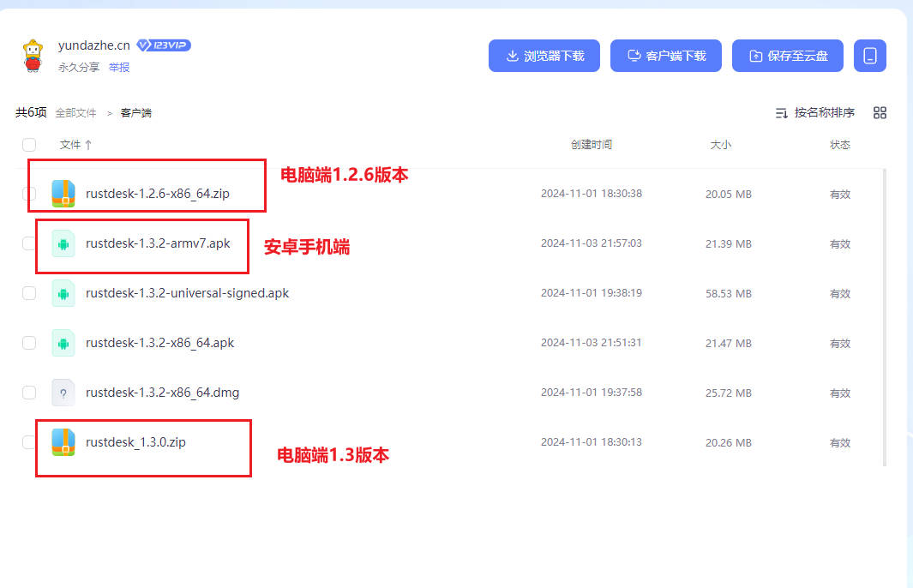Open the file rustdesk-1.3.2-x86_64.dmg

point(162,393)
